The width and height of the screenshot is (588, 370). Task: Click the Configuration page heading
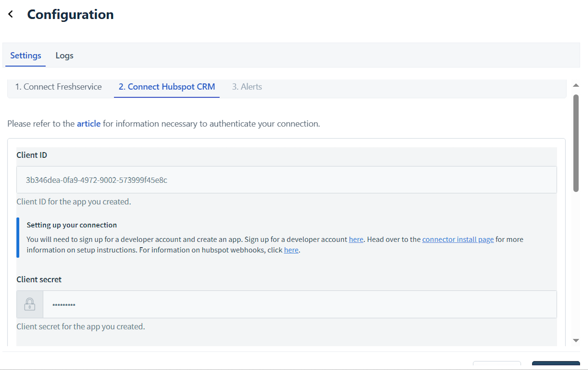click(x=70, y=15)
